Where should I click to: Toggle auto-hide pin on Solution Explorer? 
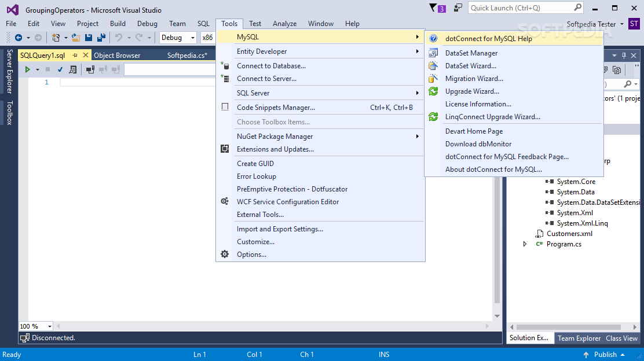[x=624, y=56]
